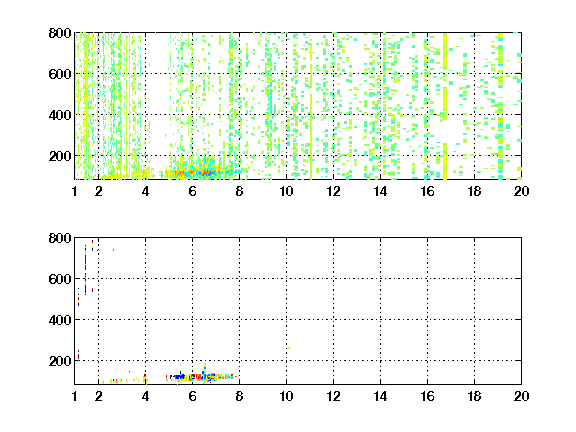Click the 4 x-axis label on top plot

145,191
